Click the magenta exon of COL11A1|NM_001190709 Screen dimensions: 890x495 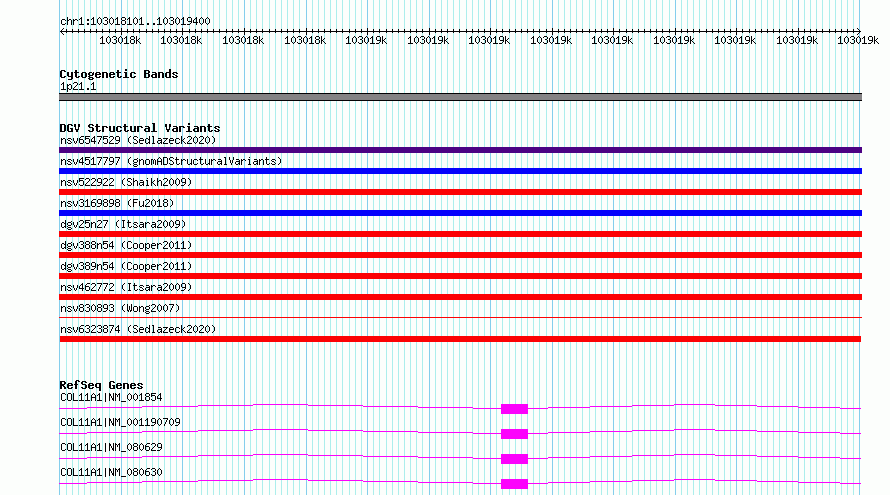[514, 434]
